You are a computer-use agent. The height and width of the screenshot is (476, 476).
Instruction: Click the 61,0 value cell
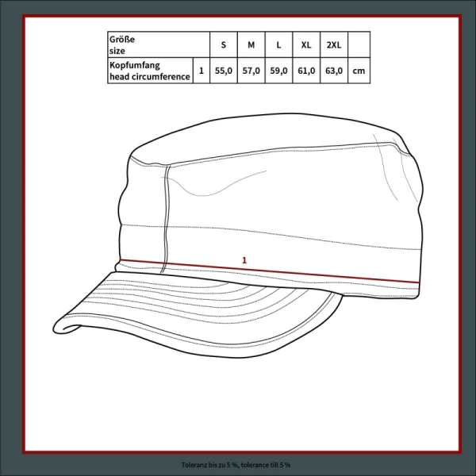306,71
